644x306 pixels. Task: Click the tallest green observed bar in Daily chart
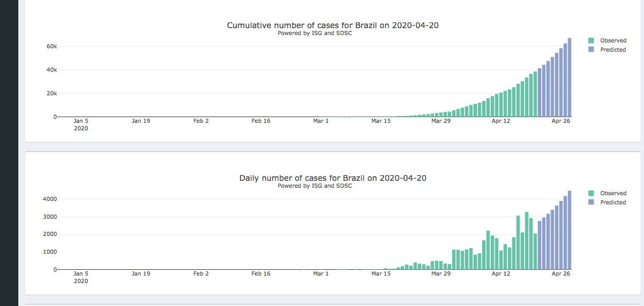click(526, 241)
